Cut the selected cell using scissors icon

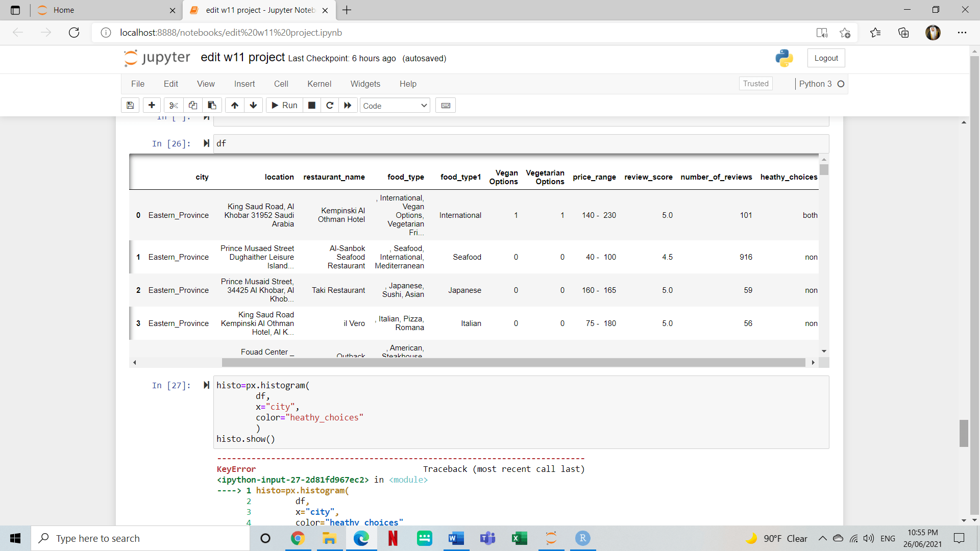[x=174, y=105]
